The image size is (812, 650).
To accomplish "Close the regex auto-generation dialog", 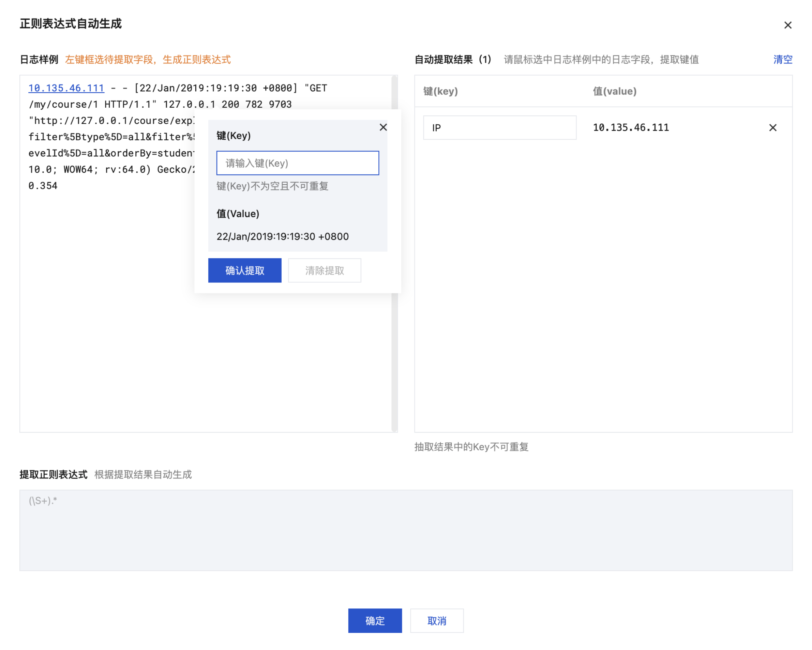I will [x=787, y=25].
